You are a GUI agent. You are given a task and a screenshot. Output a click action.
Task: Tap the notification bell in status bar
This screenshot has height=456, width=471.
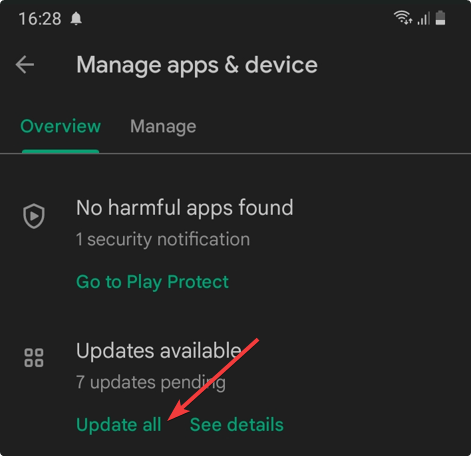coord(76,18)
